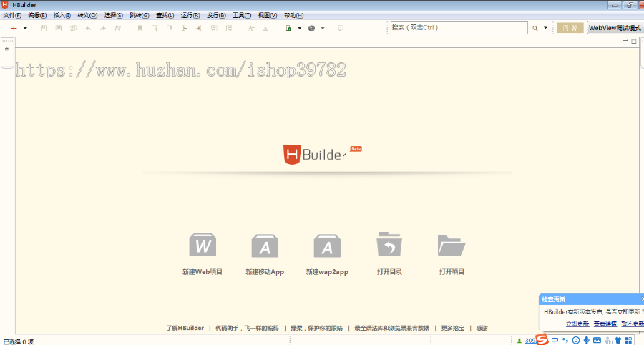Click the run on device phone icon

click(x=288, y=29)
